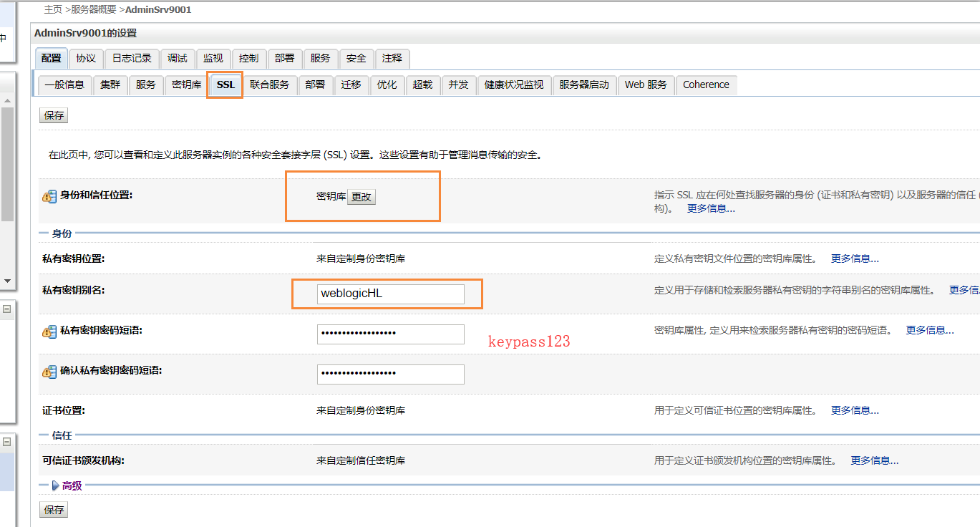Screen dimensions: 980x527
Task: Click the info icon beside 私有密钥密码短语
Action: [49, 332]
